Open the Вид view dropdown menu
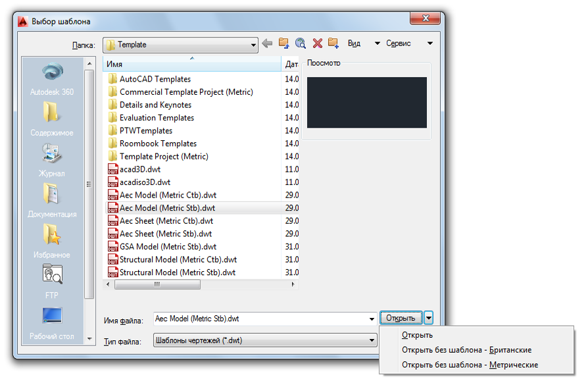The width and height of the screenshot is (588, 389). (x=364, y=43)
